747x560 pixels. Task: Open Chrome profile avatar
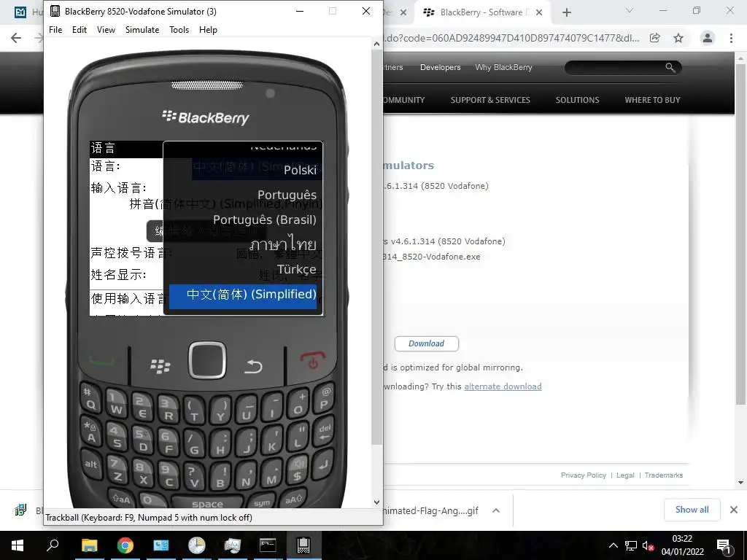tap(708, 38)
